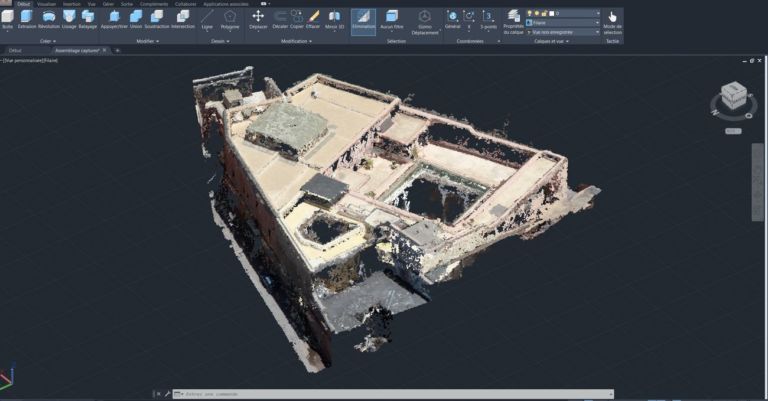
Task: Click the command line input field
Action: (x=380, y=395)
